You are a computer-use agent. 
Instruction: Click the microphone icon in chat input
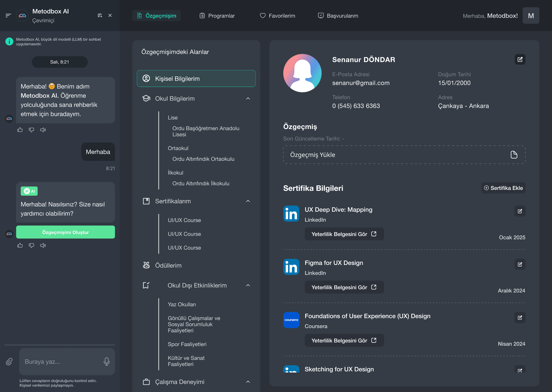tap(107, 361)
